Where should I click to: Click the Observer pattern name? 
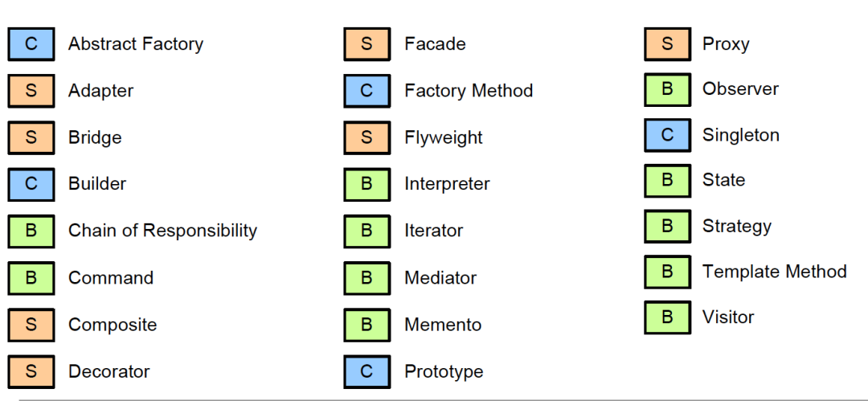(740, 89)
